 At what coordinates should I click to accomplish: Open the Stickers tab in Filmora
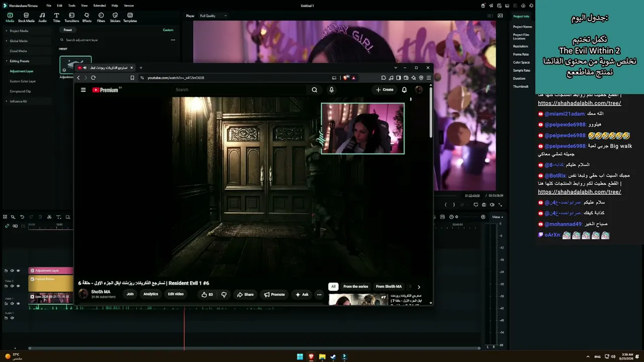coord(115,18)
